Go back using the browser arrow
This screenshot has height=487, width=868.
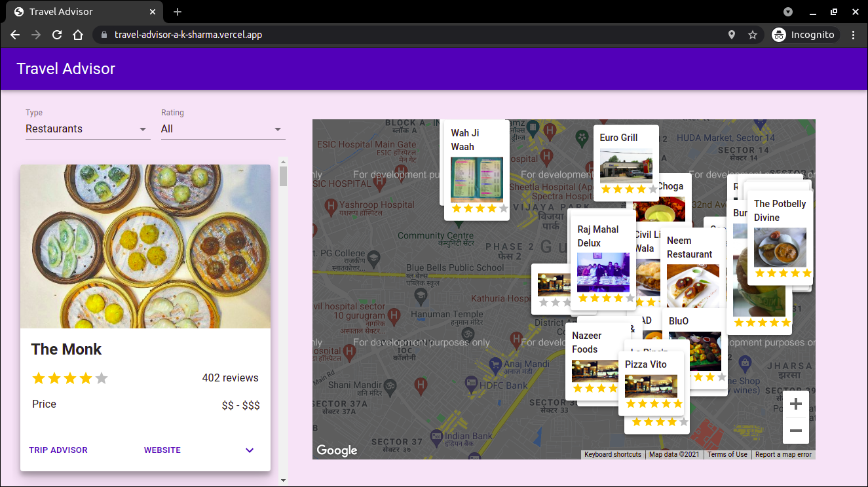15,35
